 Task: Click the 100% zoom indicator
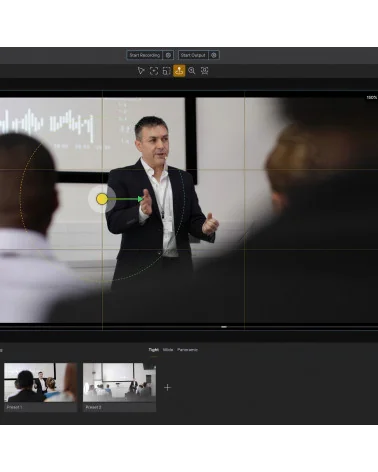pos(372,98)
